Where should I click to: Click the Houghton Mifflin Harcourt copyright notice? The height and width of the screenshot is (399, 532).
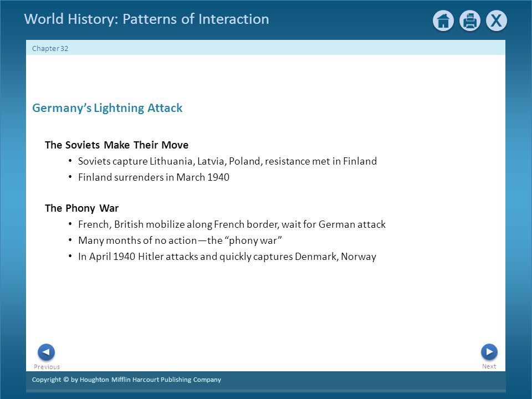point(126,380)
